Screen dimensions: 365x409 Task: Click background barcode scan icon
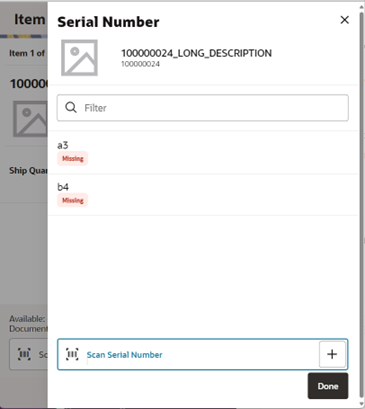point(24,354)
